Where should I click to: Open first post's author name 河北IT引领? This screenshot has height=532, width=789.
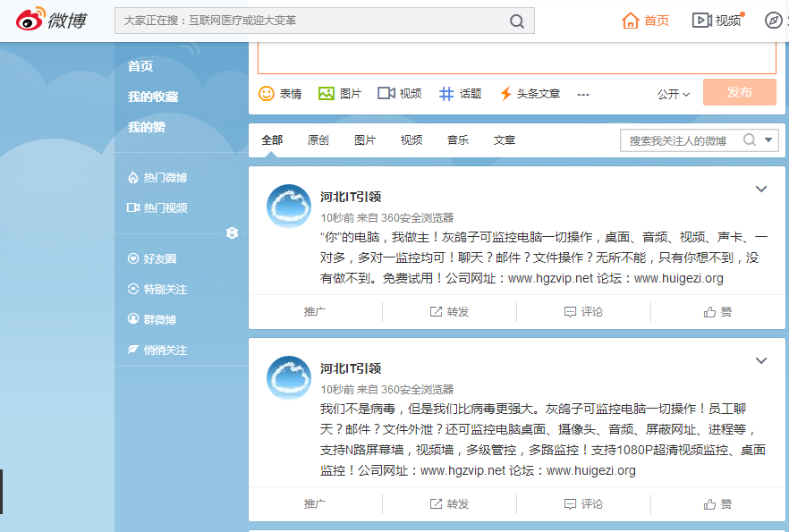(x=351, y=197)
